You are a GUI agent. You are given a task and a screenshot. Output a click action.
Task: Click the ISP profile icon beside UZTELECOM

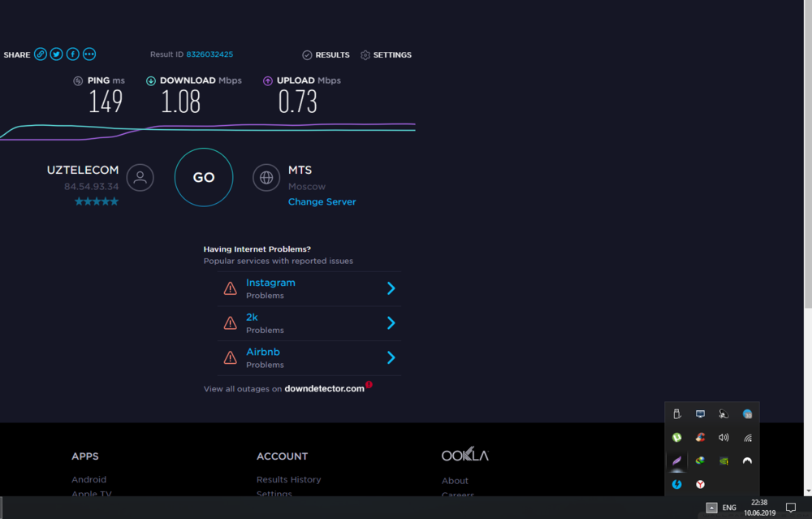140,177
